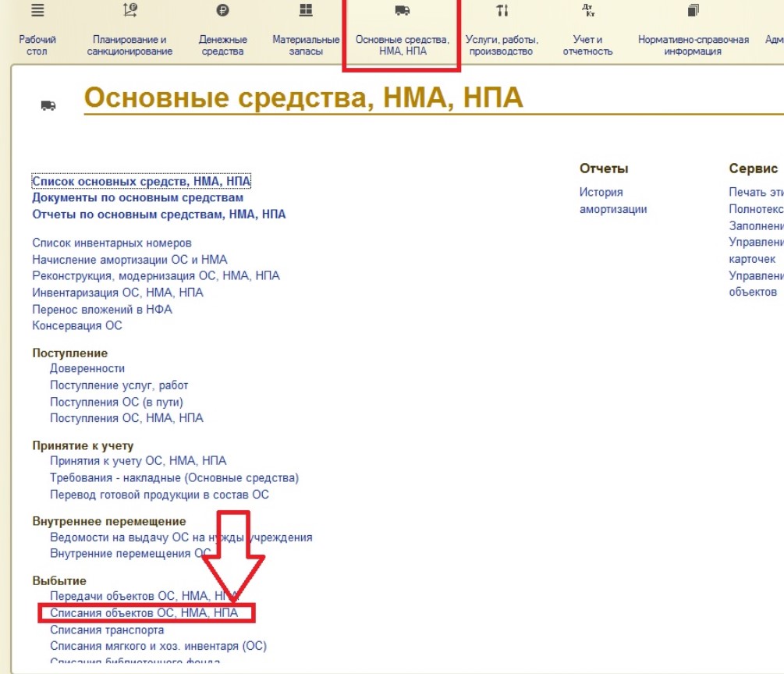Go to Материальные запасы section
The image size is (784, 674).
(x=306, y=45)
